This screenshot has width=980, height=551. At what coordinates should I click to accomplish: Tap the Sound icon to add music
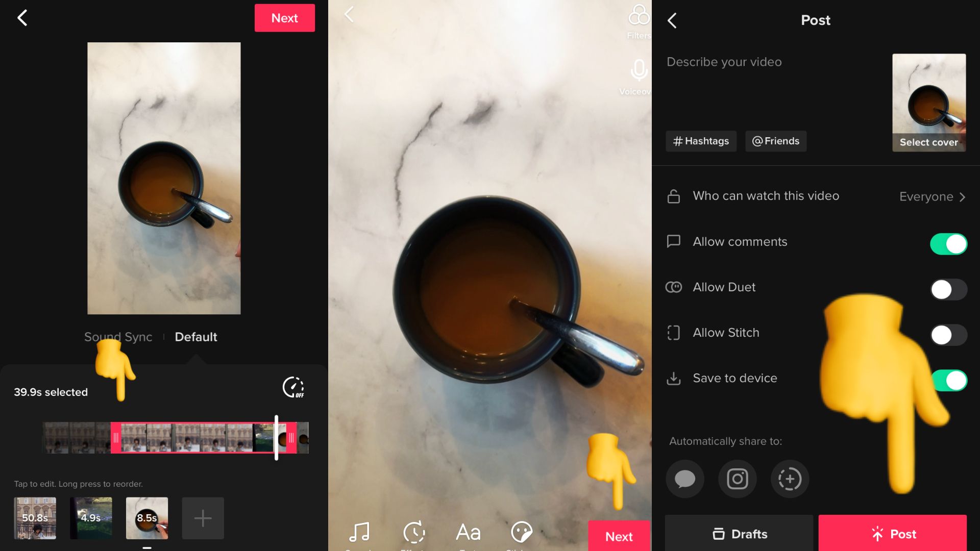click(x=359, y=533)
